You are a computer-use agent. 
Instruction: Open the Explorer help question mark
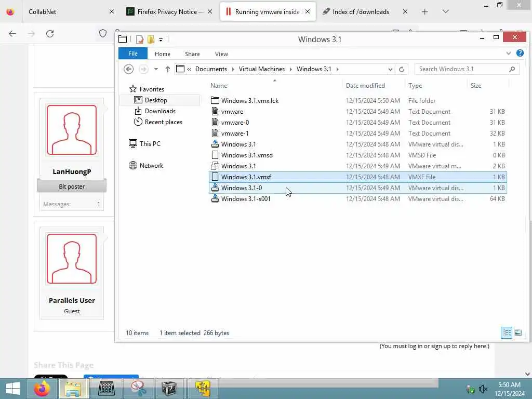point(520,54)
